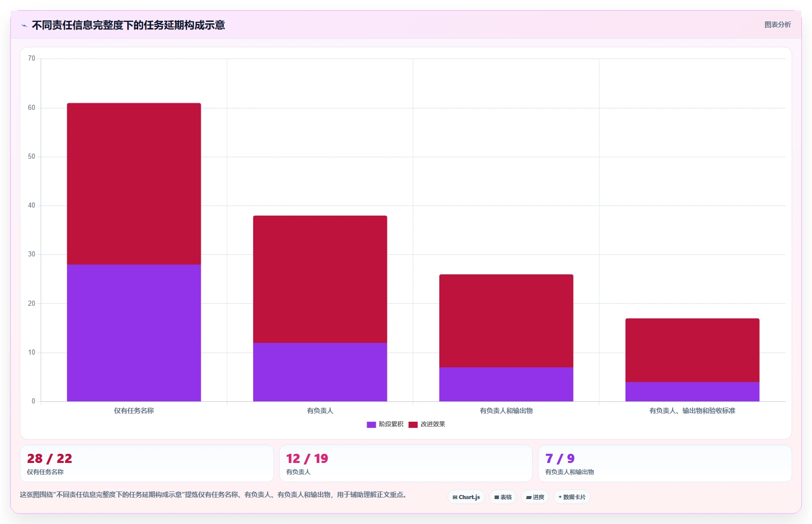
Task: Click the red bar segment for 有负责人
Action: tap(320, 279)
